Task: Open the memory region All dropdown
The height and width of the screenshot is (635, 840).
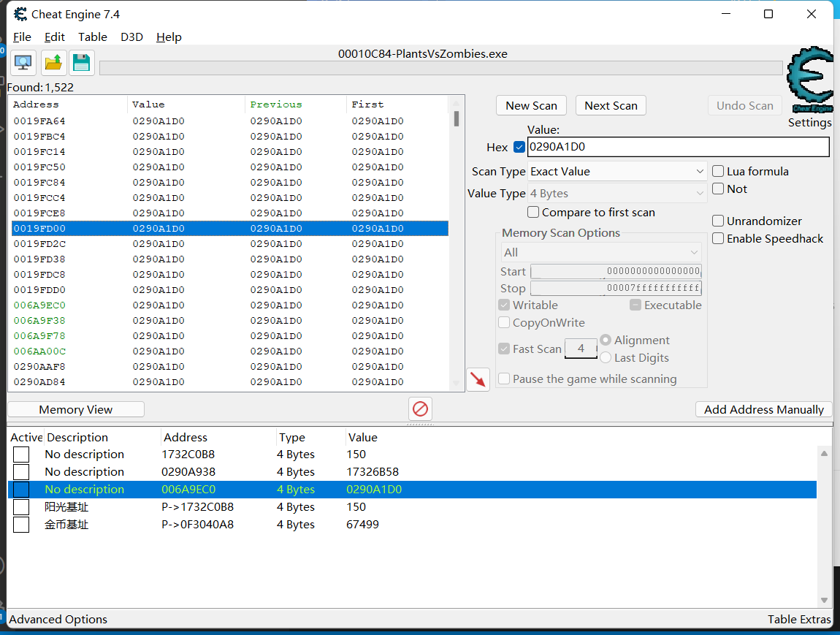Action: [601, 252]
